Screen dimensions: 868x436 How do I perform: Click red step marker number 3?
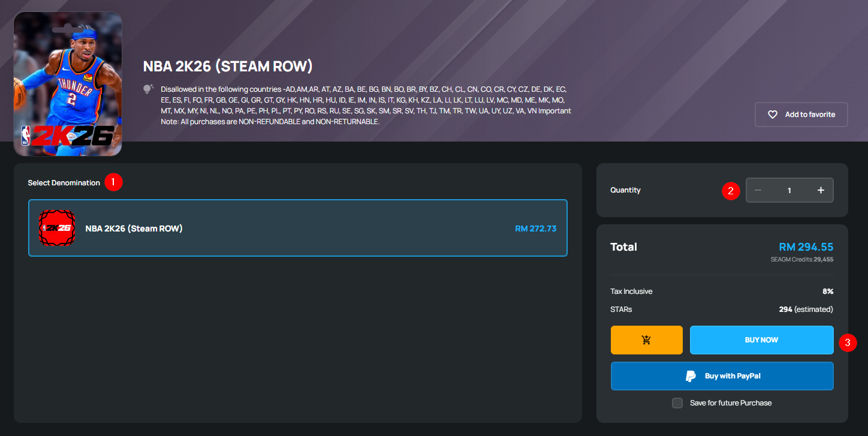(847, 343)
